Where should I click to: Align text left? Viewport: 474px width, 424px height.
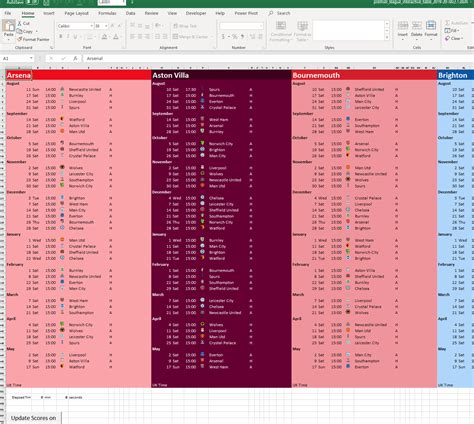point(132,37)
